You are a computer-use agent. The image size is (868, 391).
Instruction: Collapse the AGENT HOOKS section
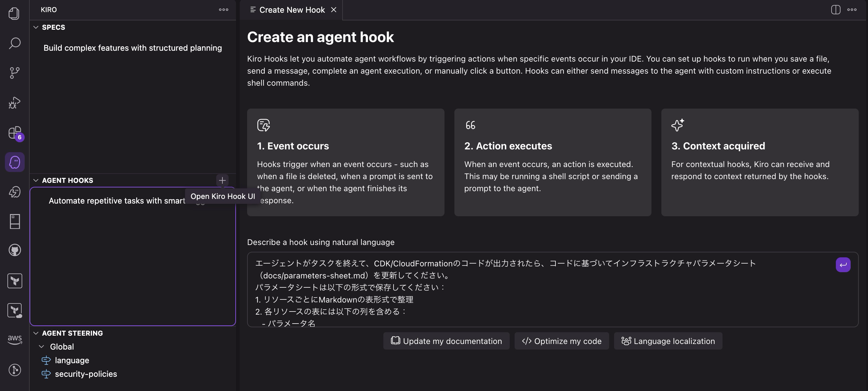36,180
